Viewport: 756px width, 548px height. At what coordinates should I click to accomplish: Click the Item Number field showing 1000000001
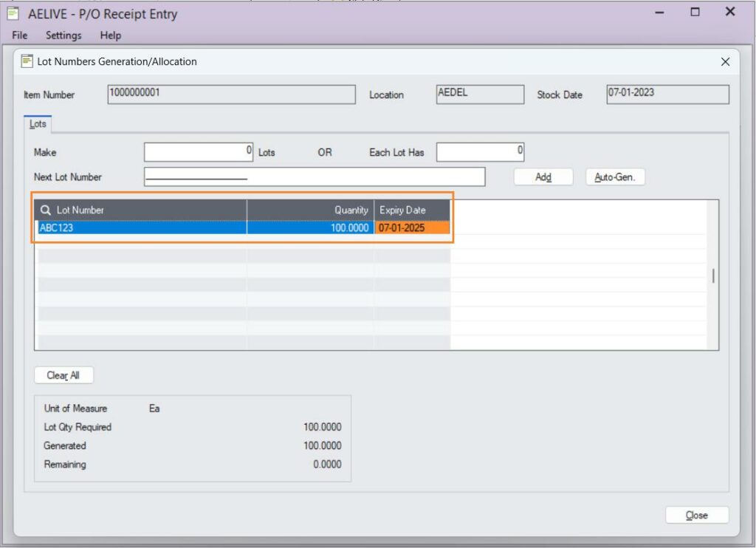click(231, 95)
